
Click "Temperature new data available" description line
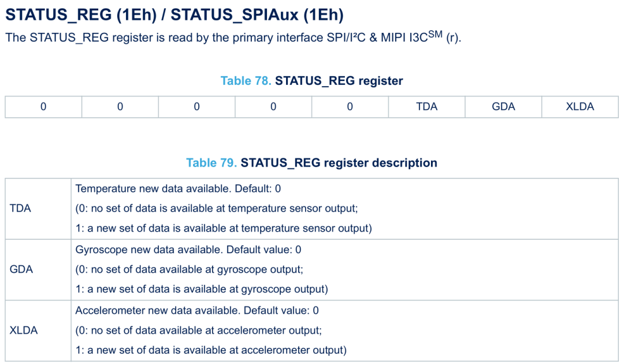[178, 189]
